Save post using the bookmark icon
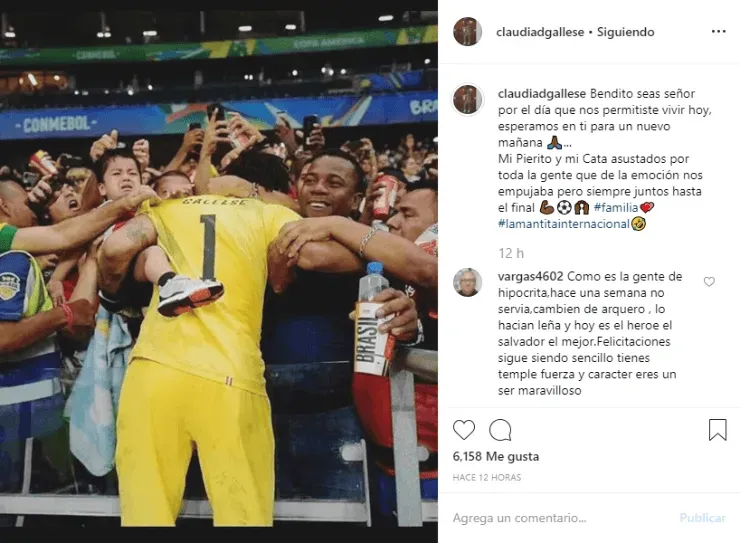This screenshot has width=740, height=543. click(x=717, y=430)
